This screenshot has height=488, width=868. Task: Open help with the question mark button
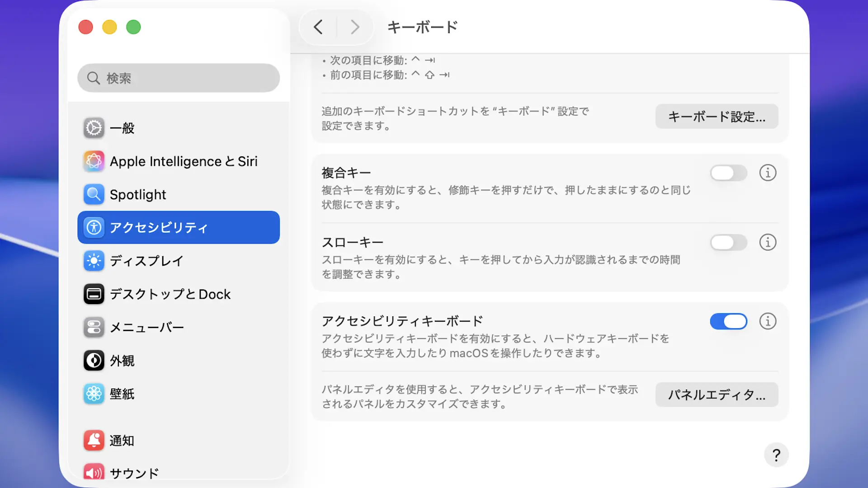[x=776, y=455]
